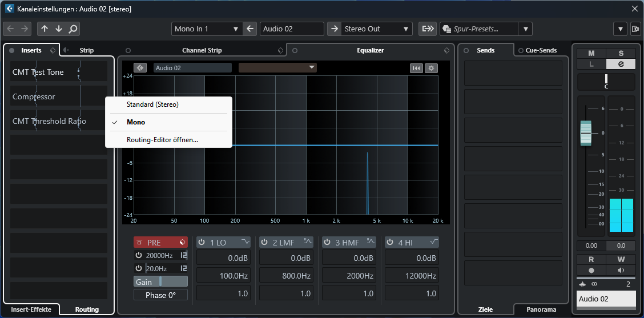Viewport: 644px width, 318px height.
Task: Open the function menu dropdown arrow at top right
Action: click(620, 29)
